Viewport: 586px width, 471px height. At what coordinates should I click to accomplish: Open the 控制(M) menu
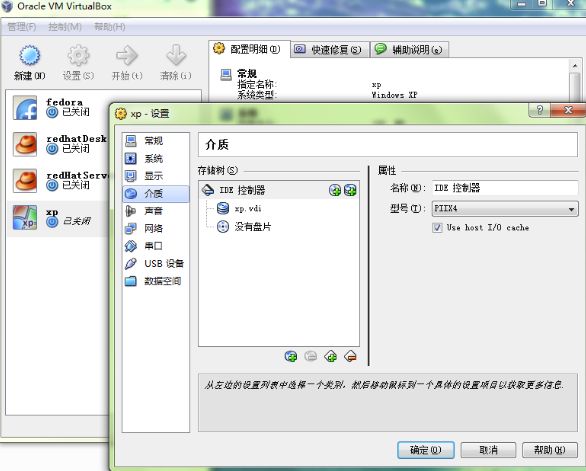(65, 27)
